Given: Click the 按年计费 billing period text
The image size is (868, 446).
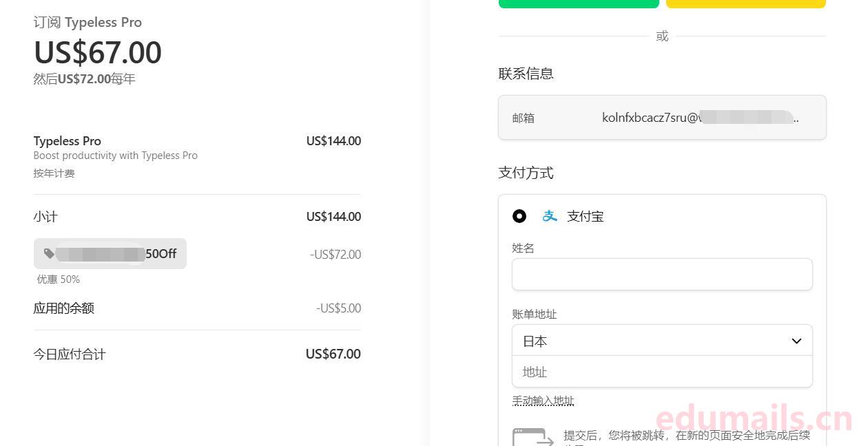Looking at the screenshot, I should 54,173.
